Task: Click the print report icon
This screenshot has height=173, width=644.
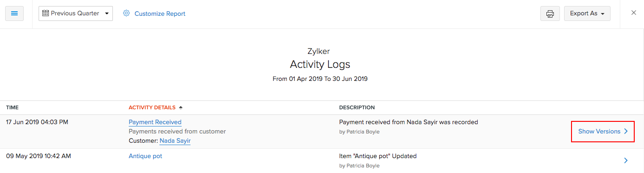Action: (550, 13)
